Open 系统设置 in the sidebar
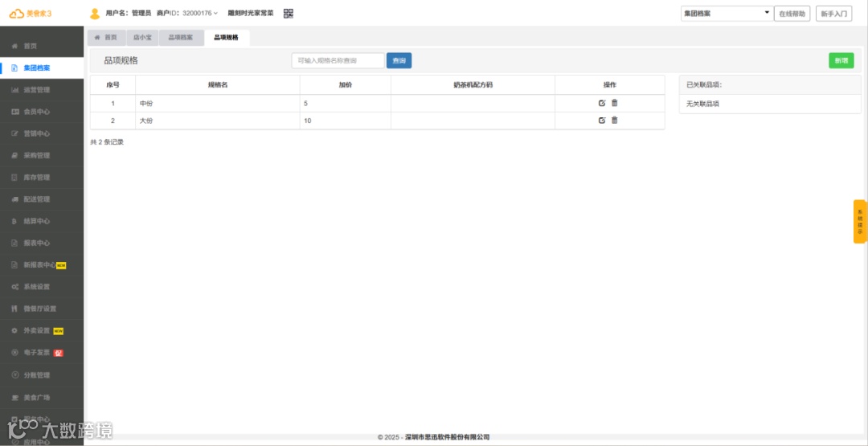The image size is (868, 446). pyautogui.click(x=42, y=287)
